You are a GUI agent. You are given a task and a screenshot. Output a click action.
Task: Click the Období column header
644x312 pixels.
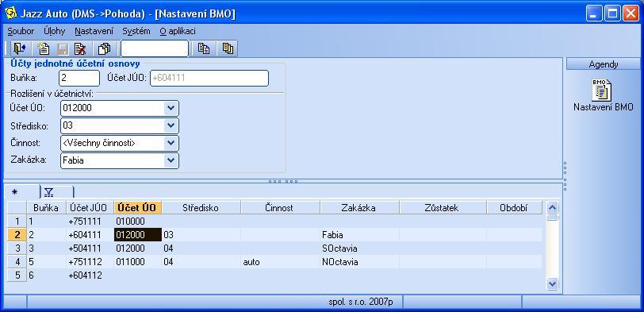click(x=514, y=208)
